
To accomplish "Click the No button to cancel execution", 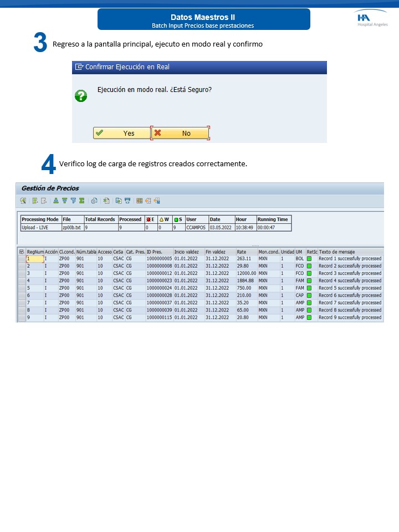I will [180, 133].
